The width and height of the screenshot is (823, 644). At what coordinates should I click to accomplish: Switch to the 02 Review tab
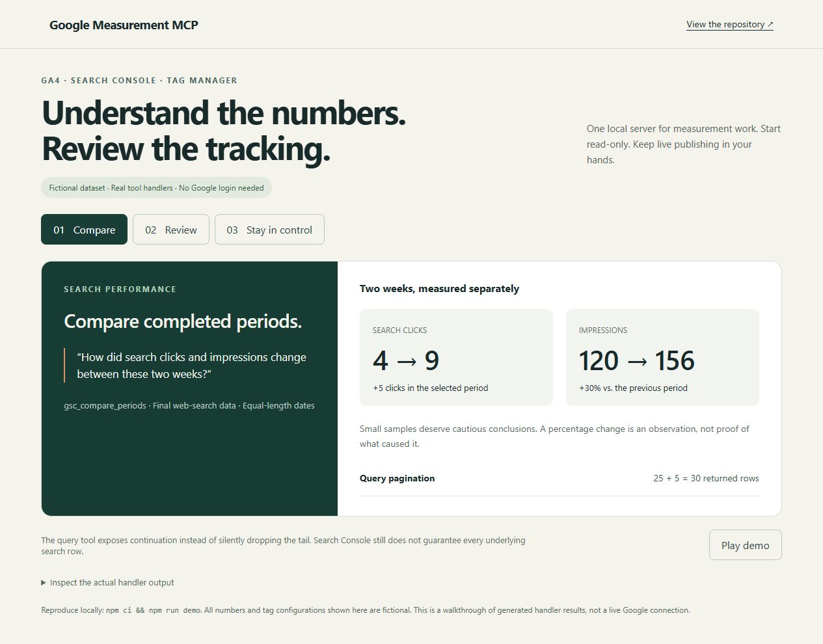coord(171,230)
